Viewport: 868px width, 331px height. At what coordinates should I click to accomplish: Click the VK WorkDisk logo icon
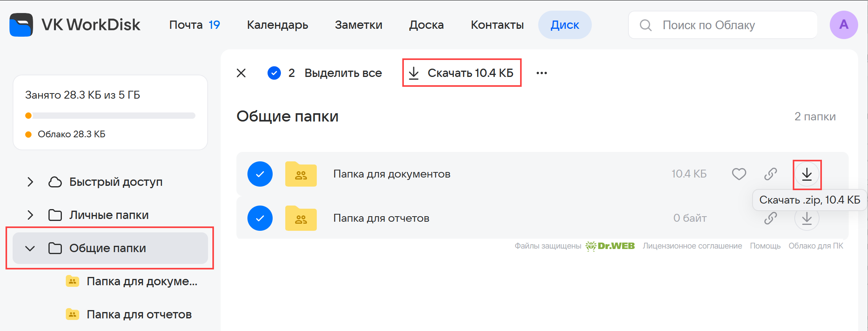(x=21, y=25)
